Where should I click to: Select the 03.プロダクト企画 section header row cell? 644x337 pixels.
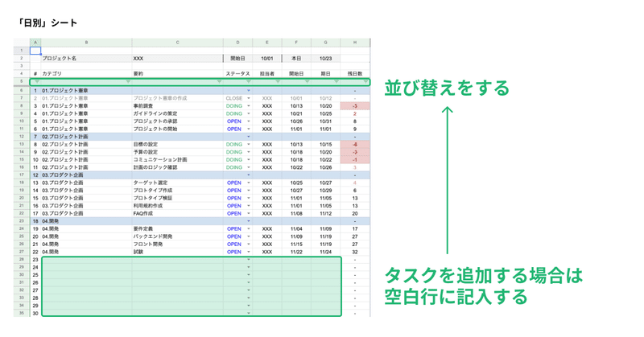[86, 175]
